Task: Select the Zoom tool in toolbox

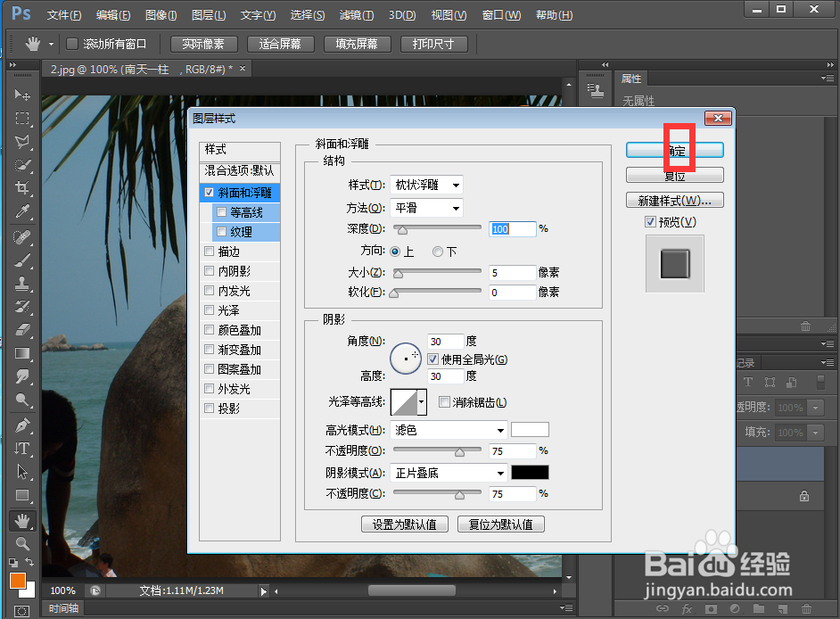Action: pyautogui.click(x=22, y=543)
